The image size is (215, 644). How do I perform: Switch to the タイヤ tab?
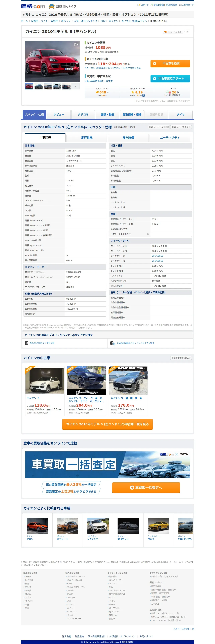tap(181, 115)
